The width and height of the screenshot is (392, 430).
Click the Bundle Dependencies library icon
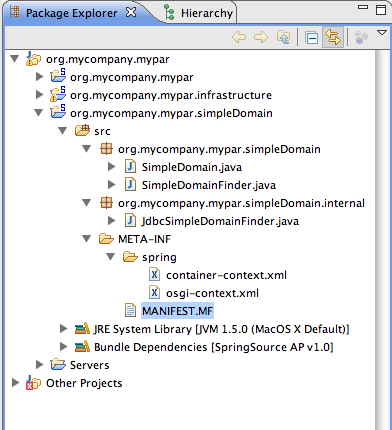coord(82,347)
